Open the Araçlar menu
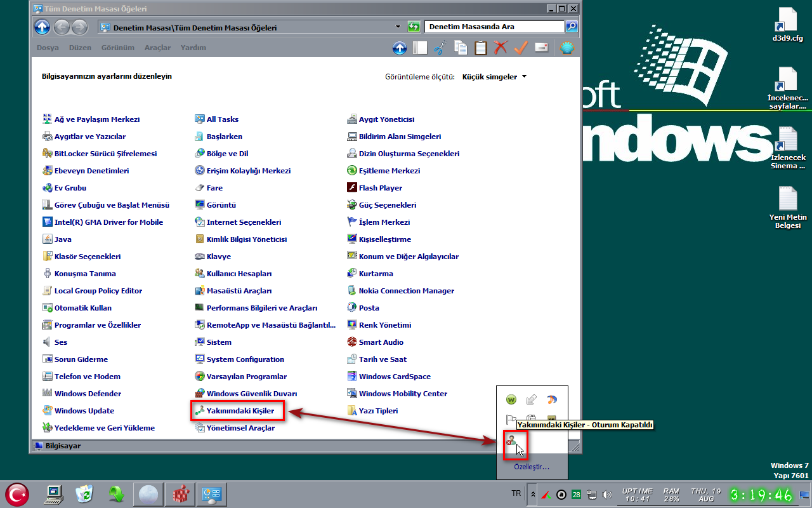The height and width of the screenshot is (508, 812). (158, 48)
